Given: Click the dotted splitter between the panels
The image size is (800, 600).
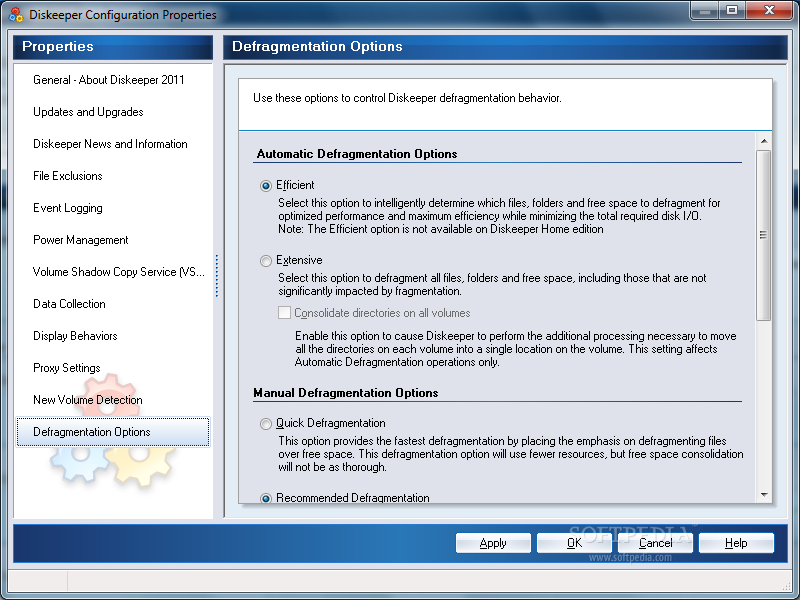Looking at the screenshot, I should [x=217, y=276].
